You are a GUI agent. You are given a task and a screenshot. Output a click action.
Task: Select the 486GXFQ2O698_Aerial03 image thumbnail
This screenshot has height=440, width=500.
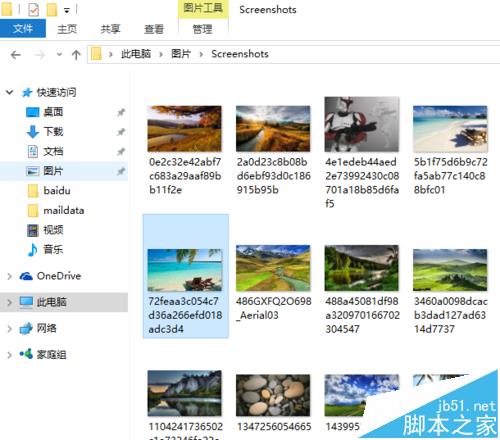[x=273, y=268]
